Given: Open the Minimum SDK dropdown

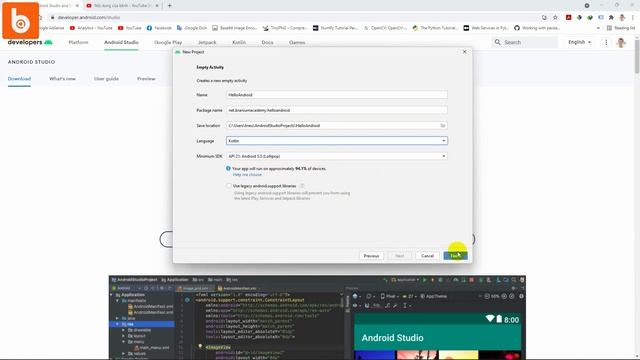Looking at the screenshot, I should [337, 156].
